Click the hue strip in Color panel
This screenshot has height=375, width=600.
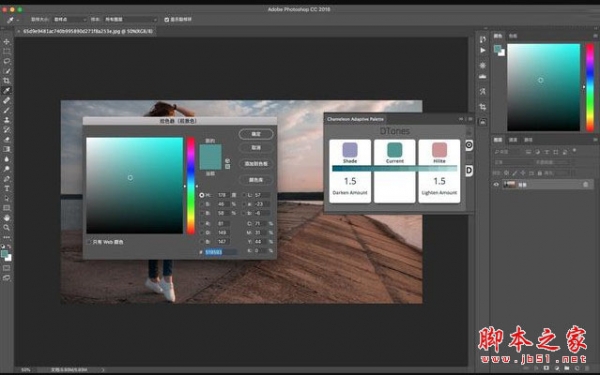(x=590, y=87)
